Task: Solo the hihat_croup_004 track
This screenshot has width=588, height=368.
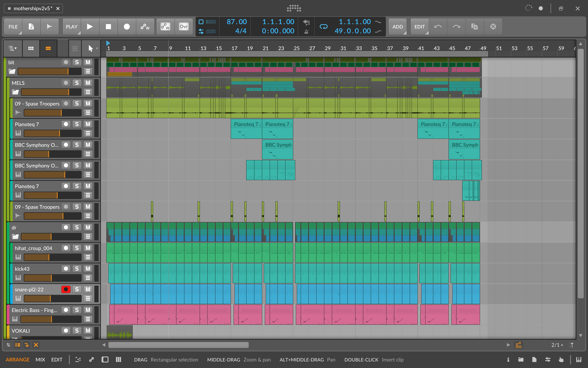Action: (x=77, y=248)
